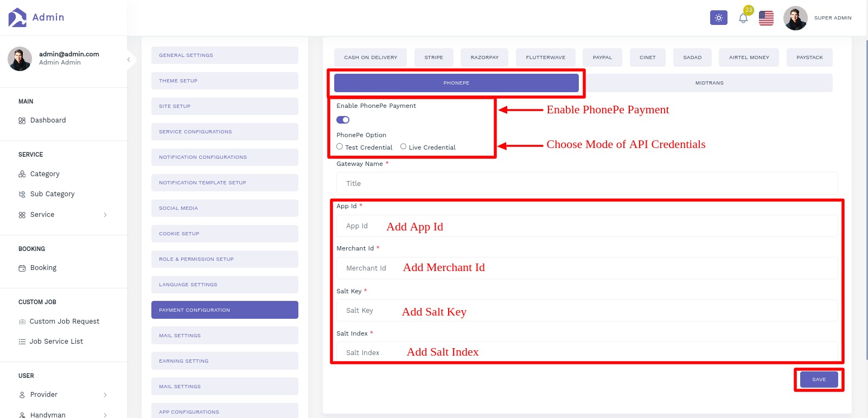Screen dimensions: 868x418
Task: Click admin@admin.com sidebar avatar
Action: click(x=20, y=59)
